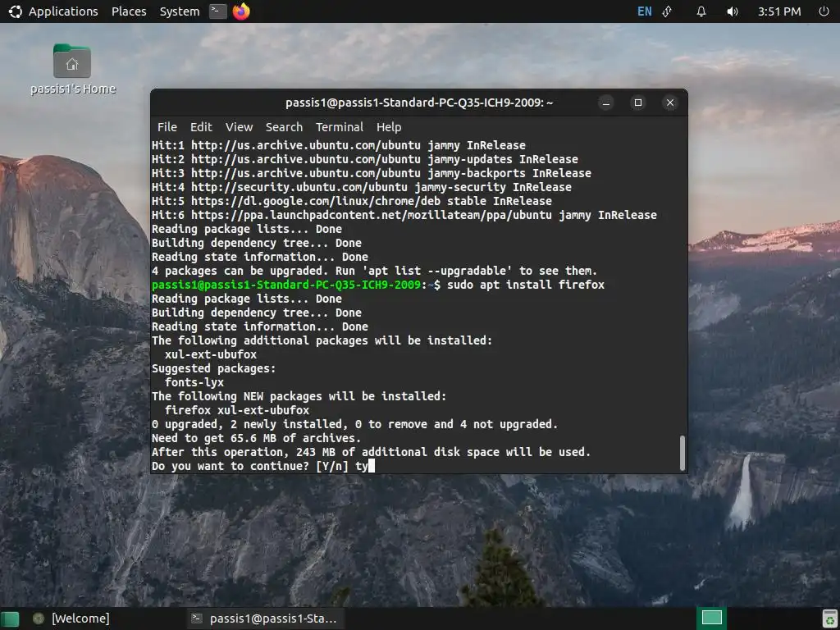The width and height of the screenshot is (840, 630).
Task: Open the Trash icon in bottom panel
Action: [x=829, y=619]
